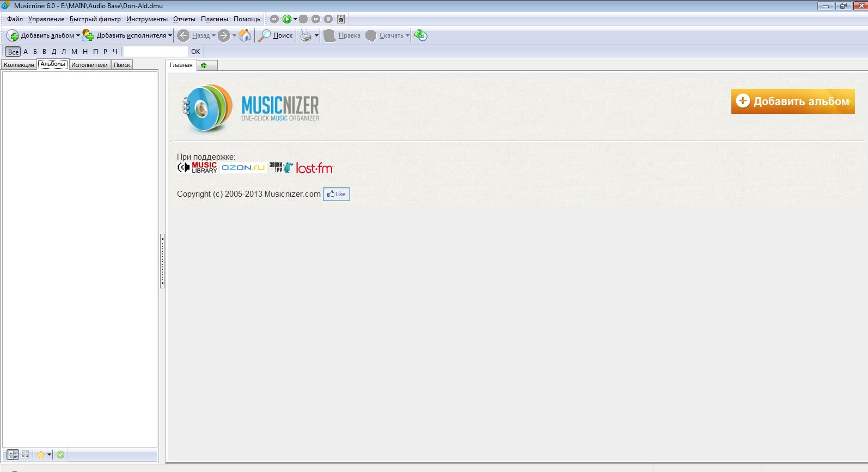The height and width of the screenshot is (472, 868).
Task: Expand the Добавить альбом dropdown arrow
Action: (x=78, y=35)
